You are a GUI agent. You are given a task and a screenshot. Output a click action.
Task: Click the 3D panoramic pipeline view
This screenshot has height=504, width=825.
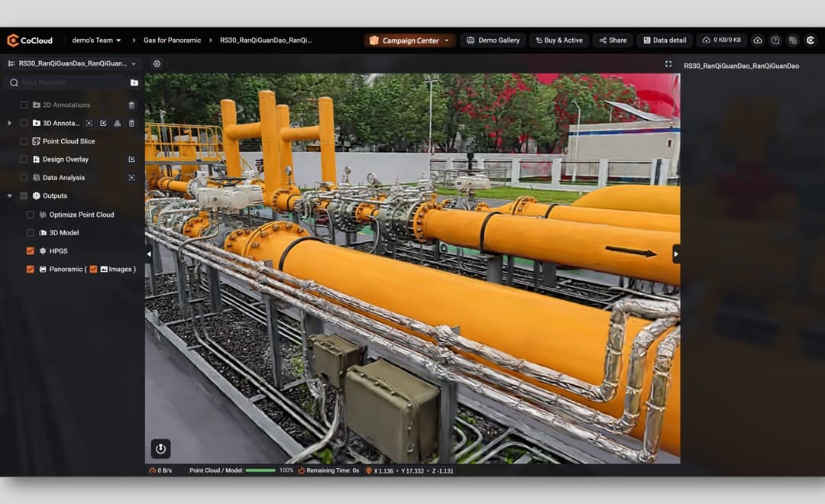point(412,268)
